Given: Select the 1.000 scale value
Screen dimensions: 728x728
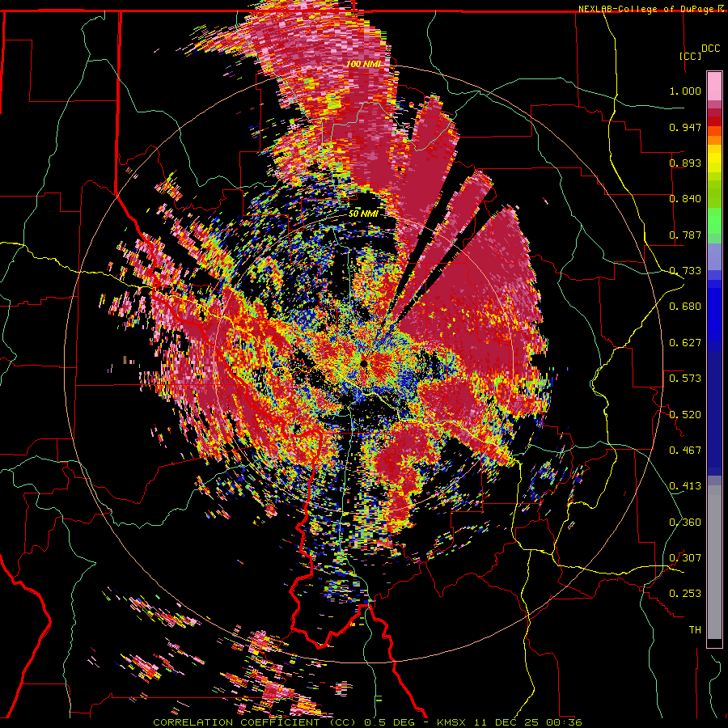Looking at the screenshot, I should tap(685, 91).
